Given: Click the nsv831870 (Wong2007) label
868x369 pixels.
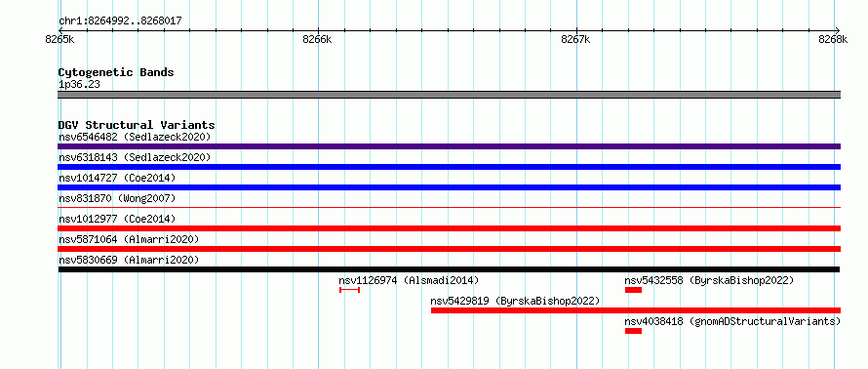Looking at the screenshot, I should [x=117, y=198].
